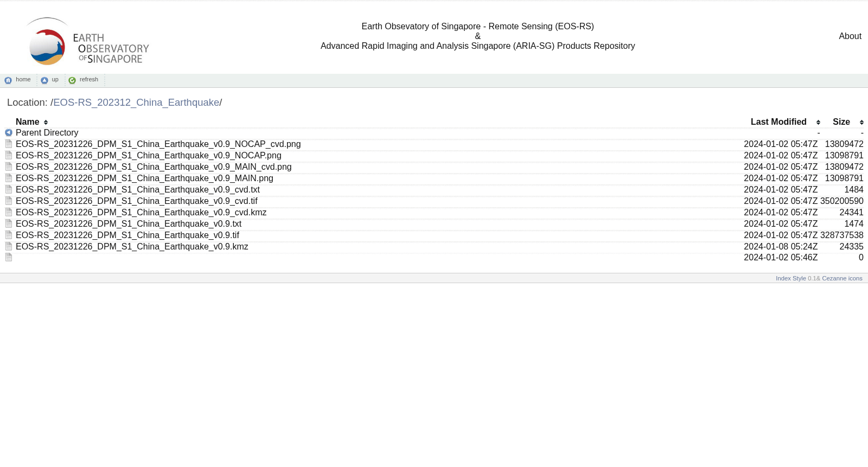Image resolution: width=868 pixels, height=467 pixels.
Task: Click the green refresh icon
Action: [72, 80]
